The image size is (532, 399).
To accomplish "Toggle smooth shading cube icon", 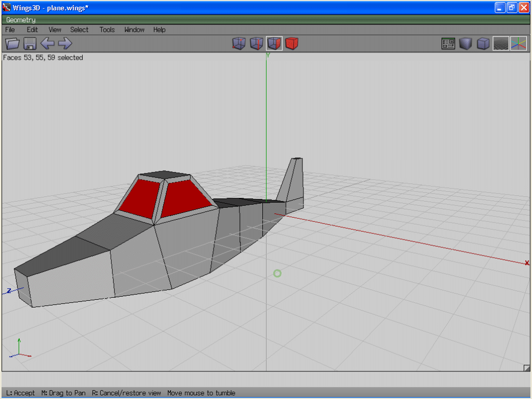I will [x=465, y=44].
